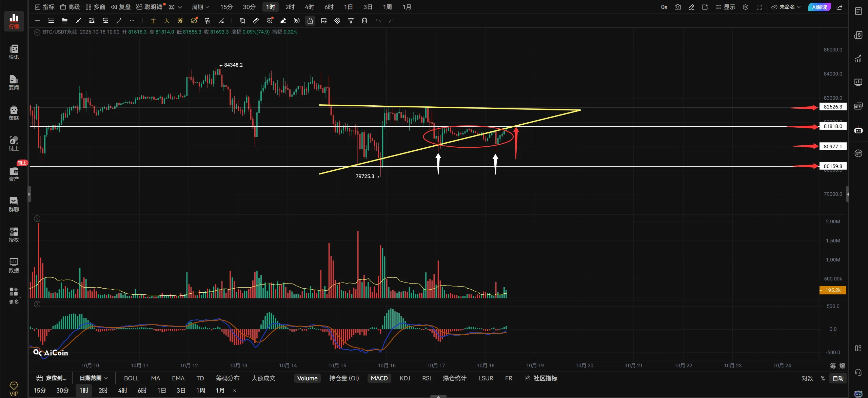Screen dimensions: 868x398
Task: Open the 未命名 layout dropdown
Action: (x=786, y=7)
